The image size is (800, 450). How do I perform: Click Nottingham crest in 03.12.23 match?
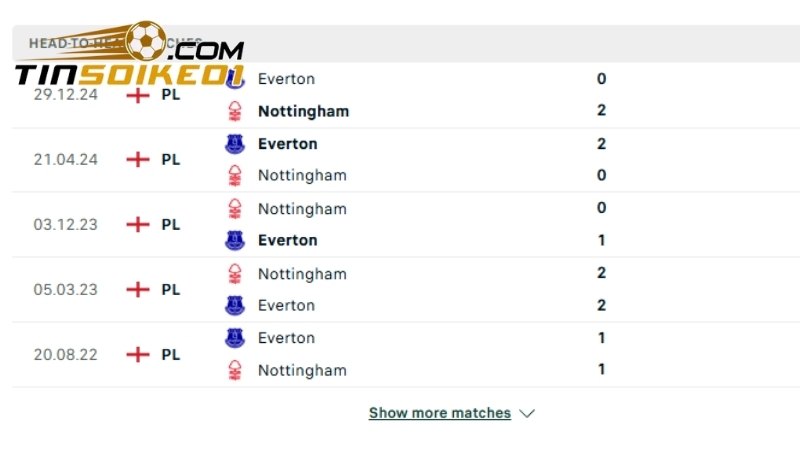pos(235,209)
